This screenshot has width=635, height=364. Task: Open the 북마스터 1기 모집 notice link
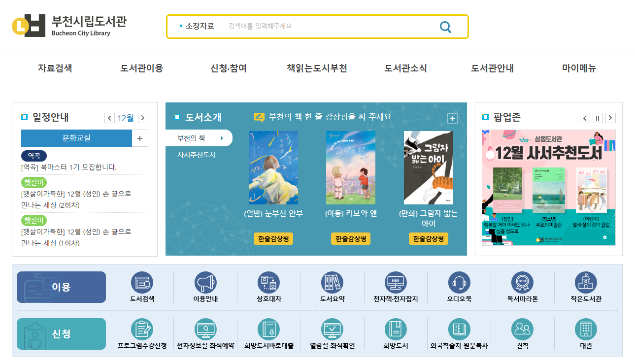click(x=69, y=167)
